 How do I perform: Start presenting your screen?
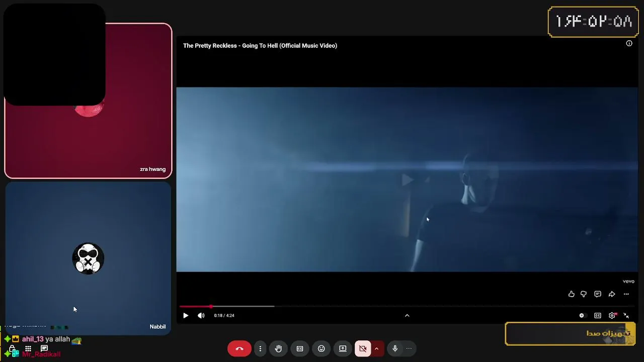[x=343, y=349]
